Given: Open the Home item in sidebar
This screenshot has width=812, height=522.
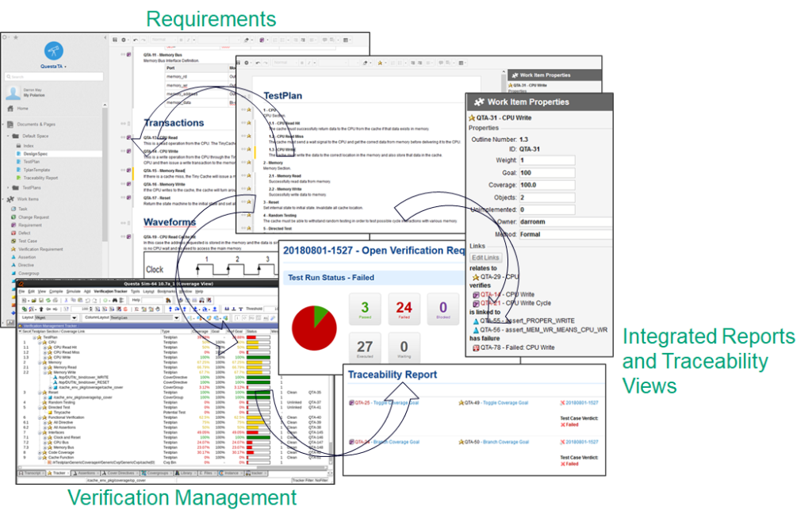Looking at the screenshot, I should (22, 109).
